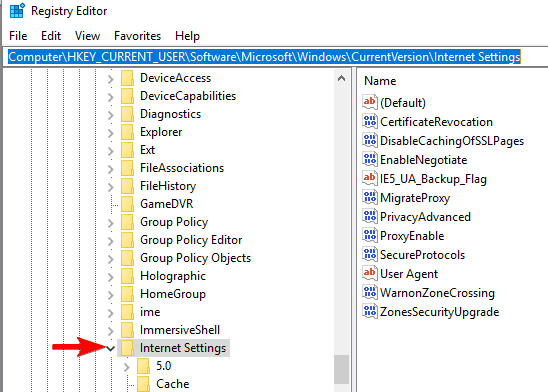Expand the Group Policy Objects key

[x=110, y=259]
